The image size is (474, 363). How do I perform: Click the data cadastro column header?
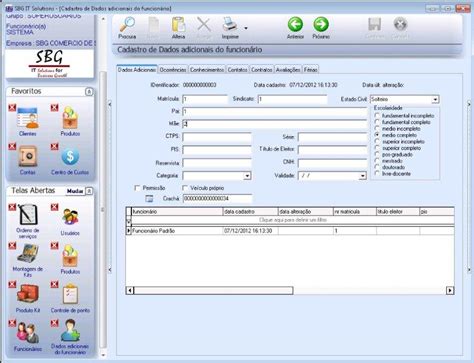click(250, 212)
